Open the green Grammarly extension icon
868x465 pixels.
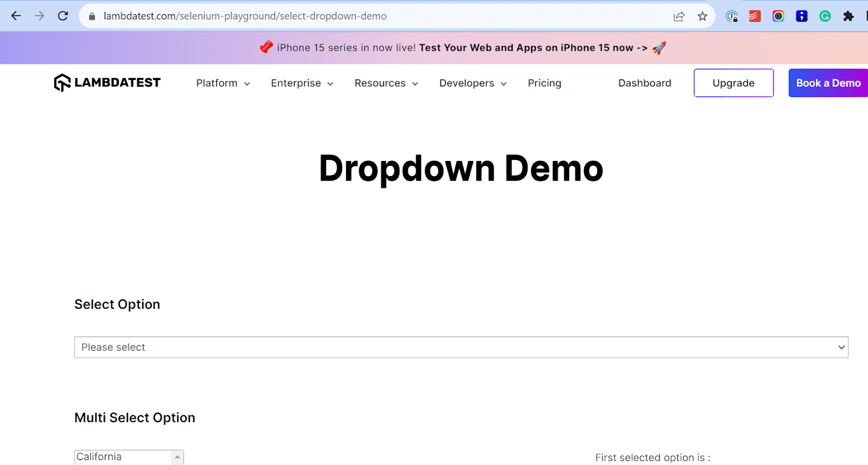825,16
